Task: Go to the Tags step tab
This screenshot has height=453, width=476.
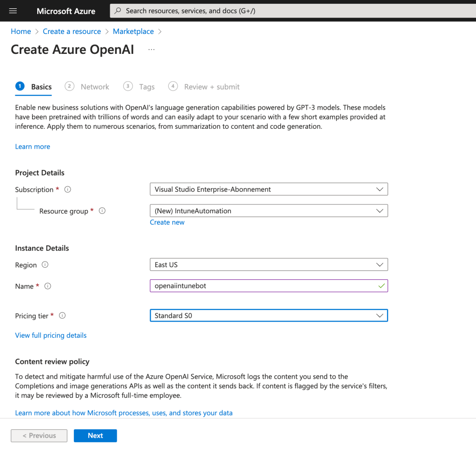Action: point(146,87)
